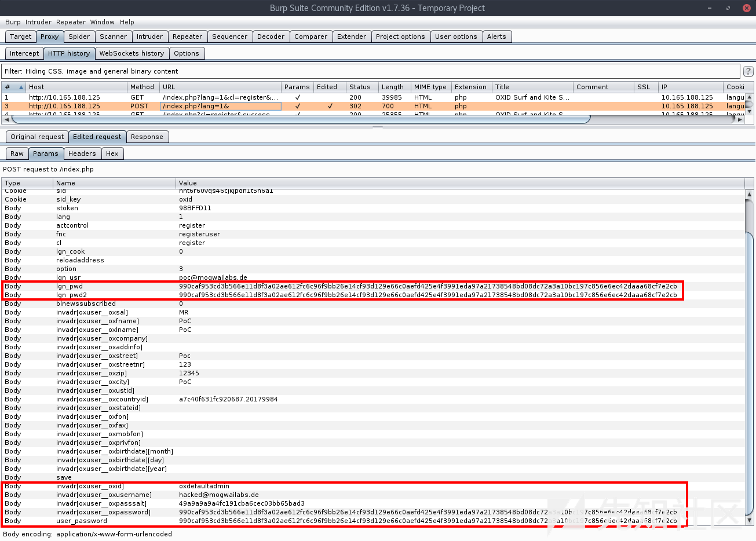Sort parameters by Type column
This screenshot has width=756, height=541.
[x=27, y=183]
